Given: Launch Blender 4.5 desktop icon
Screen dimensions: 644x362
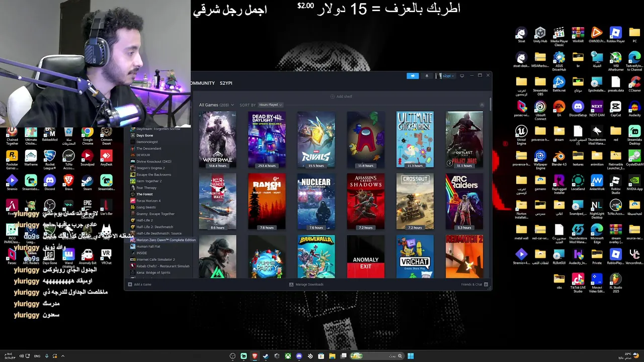Looking at the screenshot, I should (559, 158).
